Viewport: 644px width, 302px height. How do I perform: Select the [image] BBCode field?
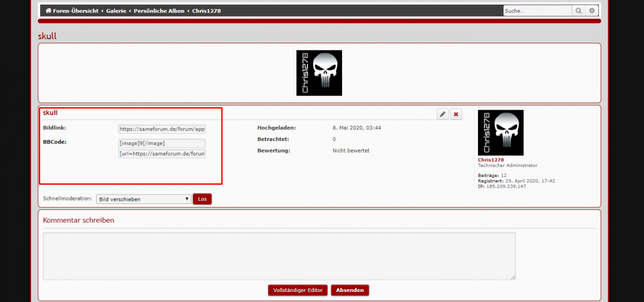click(162, 143)
